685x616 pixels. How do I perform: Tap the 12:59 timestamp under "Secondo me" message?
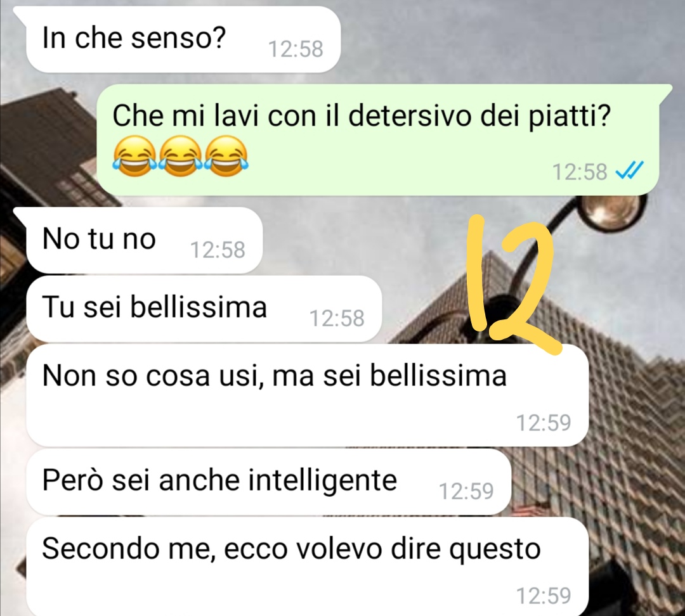pos(544,596)
